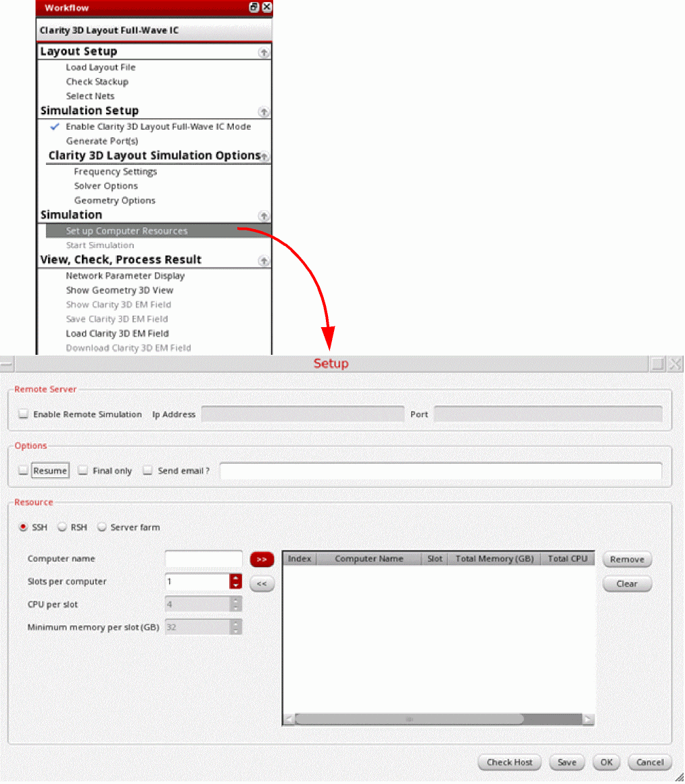Click Load Clarity 3D EM Field
685x784 pixels.
coord(117,333)
